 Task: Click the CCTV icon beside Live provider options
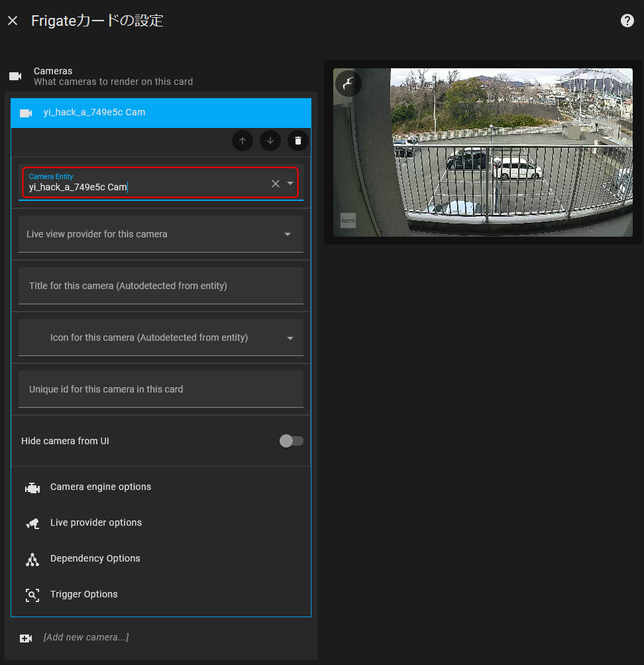pos(32,524)
